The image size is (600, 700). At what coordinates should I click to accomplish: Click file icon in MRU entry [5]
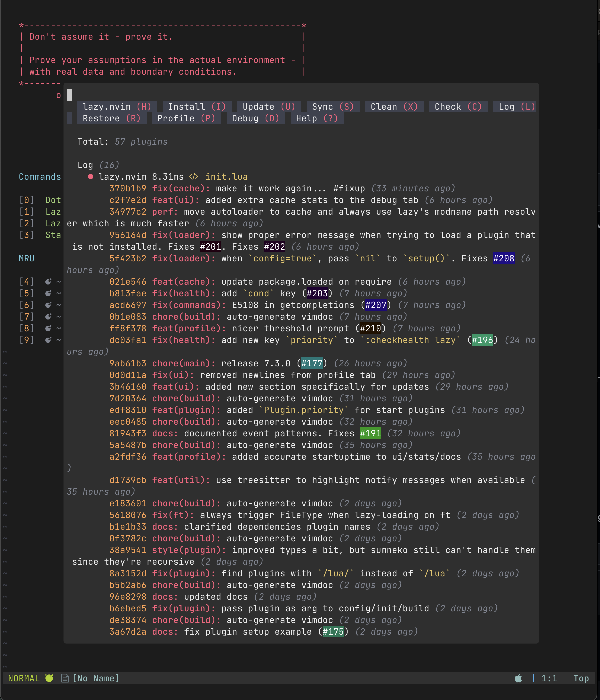coord(48,294)
